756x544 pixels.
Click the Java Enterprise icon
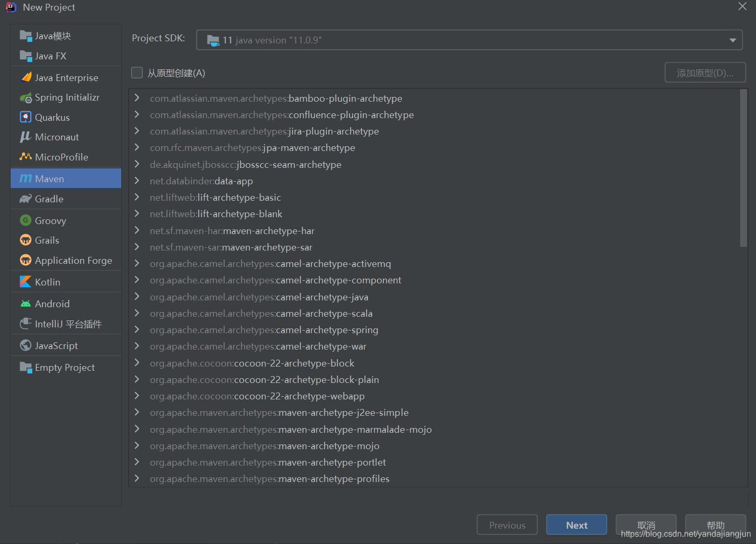coord(25,77)
